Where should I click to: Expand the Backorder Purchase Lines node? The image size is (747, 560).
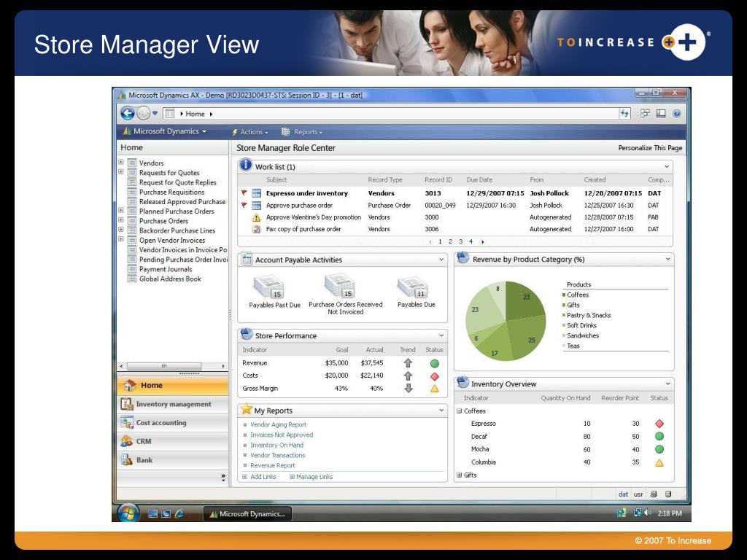click(x=121, y=230)
